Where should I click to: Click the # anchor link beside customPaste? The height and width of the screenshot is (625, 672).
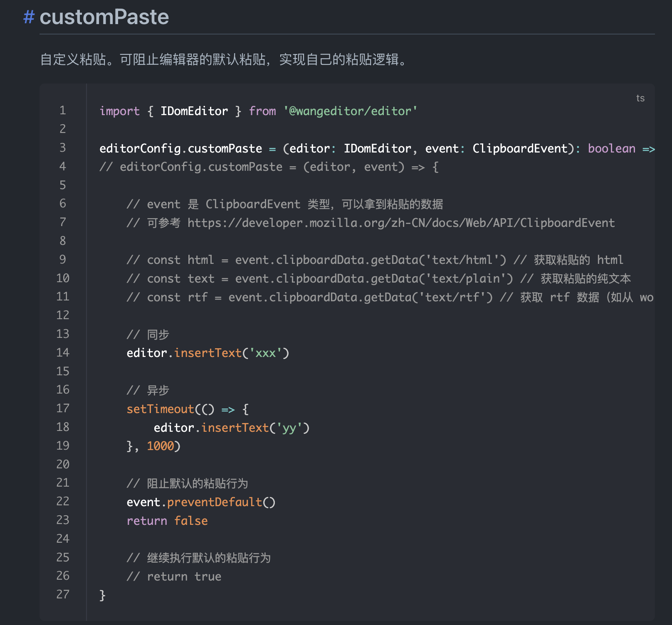point(29,17)
